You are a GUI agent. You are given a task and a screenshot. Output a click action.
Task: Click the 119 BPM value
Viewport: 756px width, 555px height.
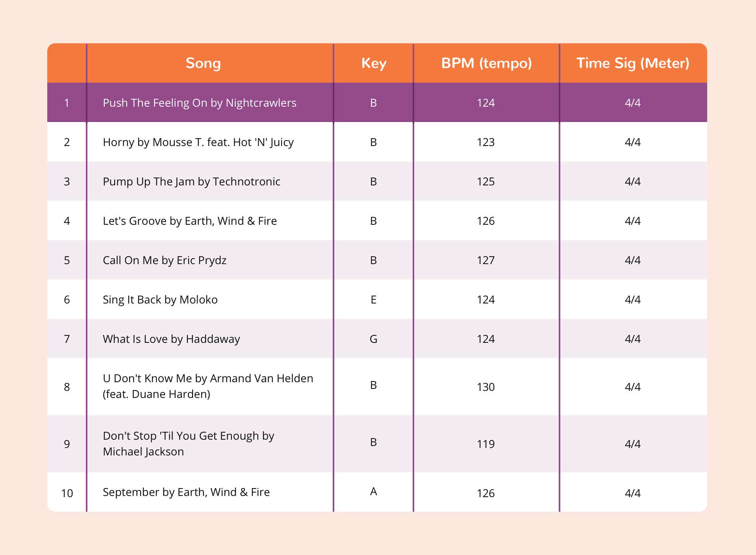[485, 444]
